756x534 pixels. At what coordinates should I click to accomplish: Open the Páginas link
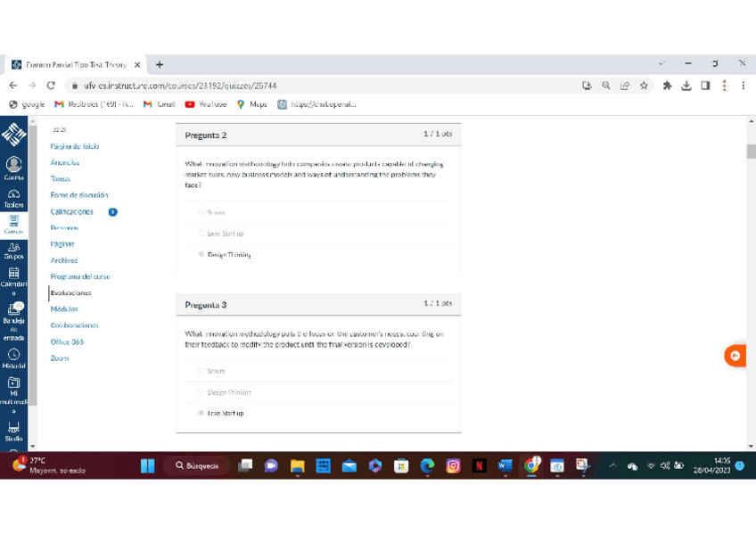click(62, 244)
